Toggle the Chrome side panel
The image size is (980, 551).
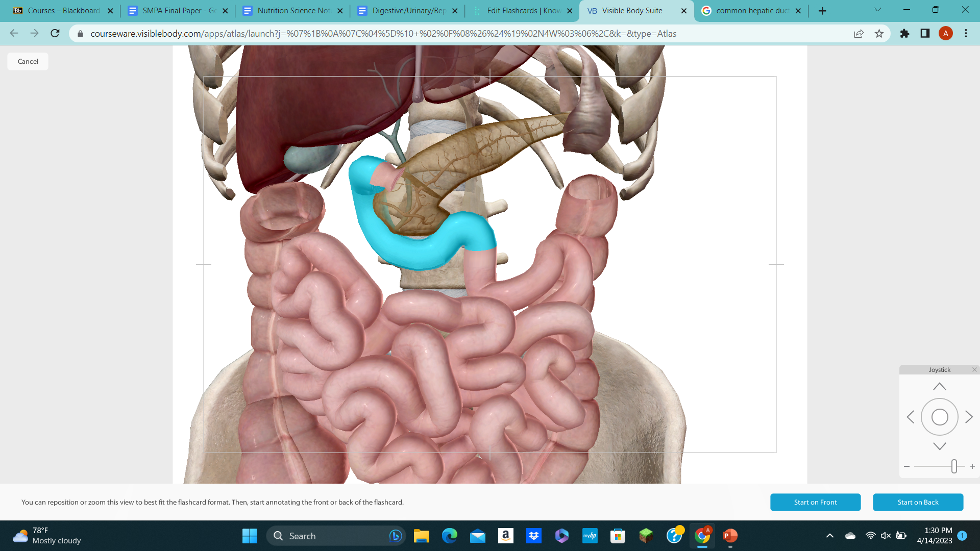pyautogui.click(x=924, y=34)
